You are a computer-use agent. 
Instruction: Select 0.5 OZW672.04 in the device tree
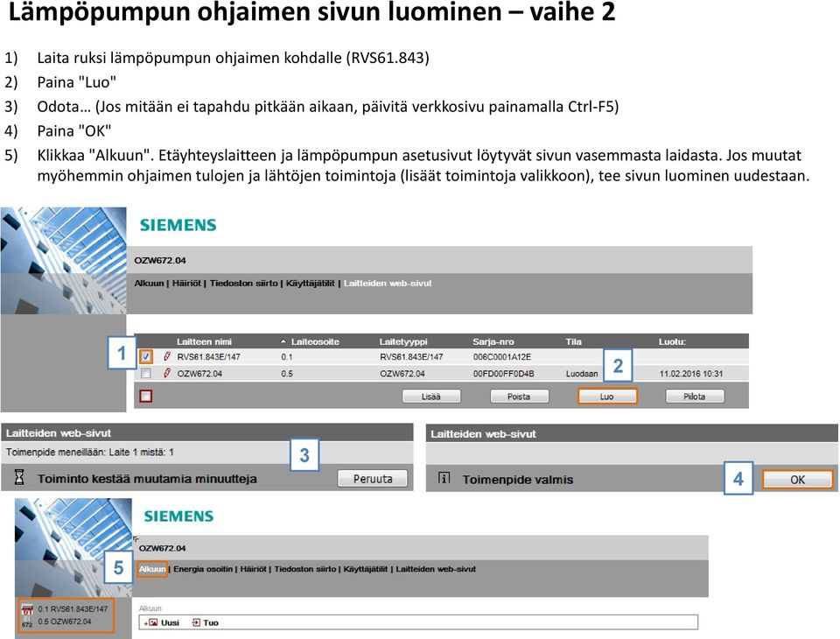(64, 621)
